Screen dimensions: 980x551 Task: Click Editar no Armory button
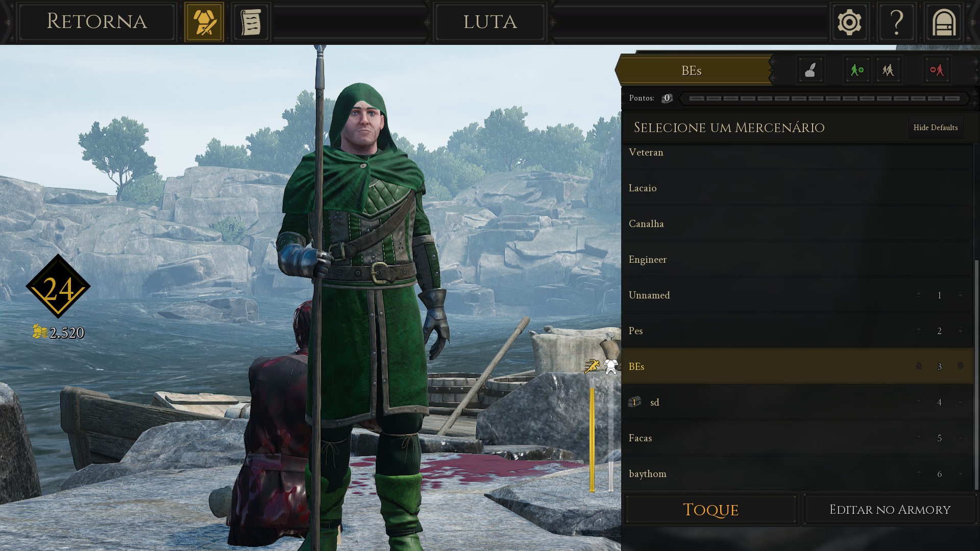[x=890, y=509]
